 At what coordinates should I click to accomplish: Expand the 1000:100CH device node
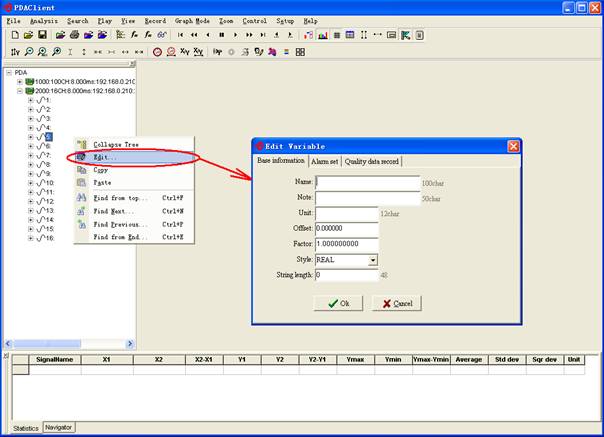(x=19, y=82)
